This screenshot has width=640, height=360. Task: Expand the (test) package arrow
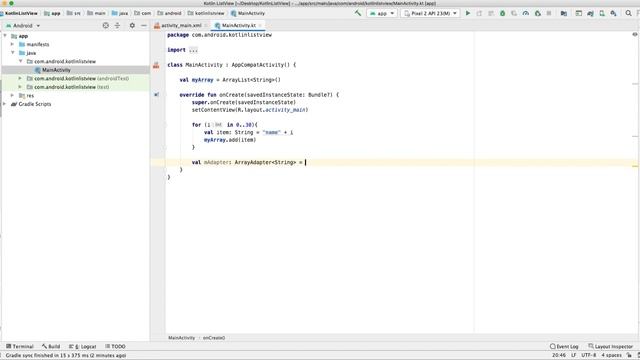click(x=20, y=87)
